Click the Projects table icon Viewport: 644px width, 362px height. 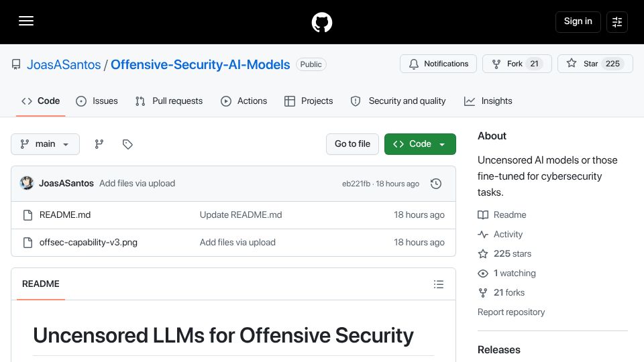tap(290, 101)
